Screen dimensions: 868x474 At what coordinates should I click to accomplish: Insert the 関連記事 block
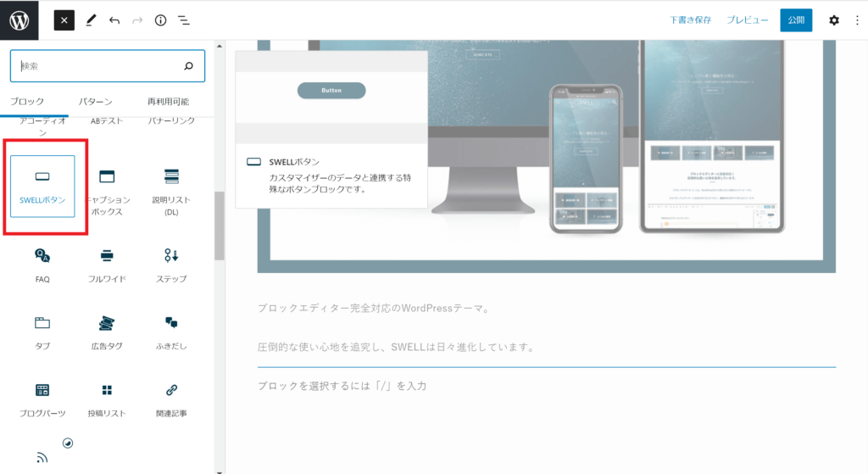pos(171,401)
